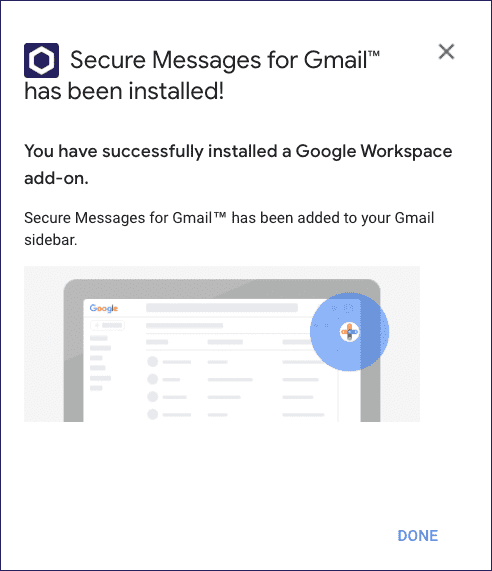Click the compose button placeholder in the illustration

click(107, 325)
